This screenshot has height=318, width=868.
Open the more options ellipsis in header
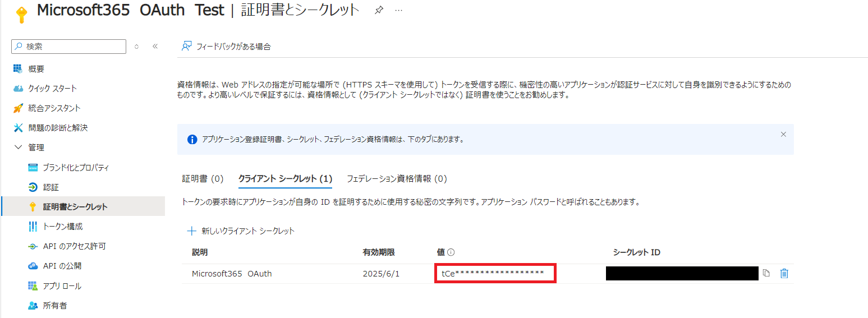click(398, 11)
